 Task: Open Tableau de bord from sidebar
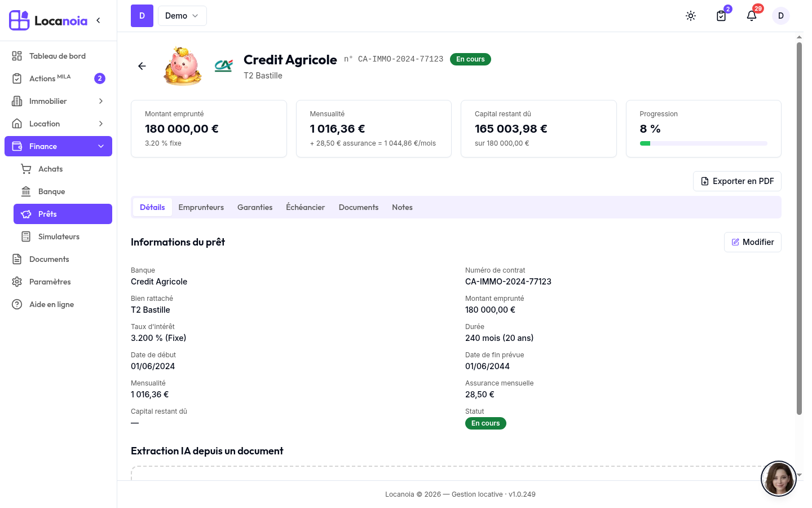pyautogui.click(x=58, y=56)
